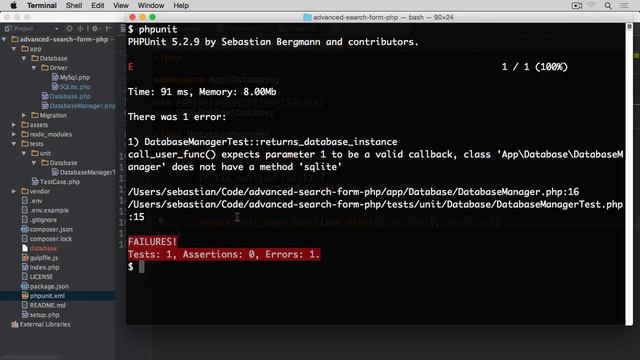
Task: Collapse the advanced-search-form-php root folder
Action: tap(4, 40)
